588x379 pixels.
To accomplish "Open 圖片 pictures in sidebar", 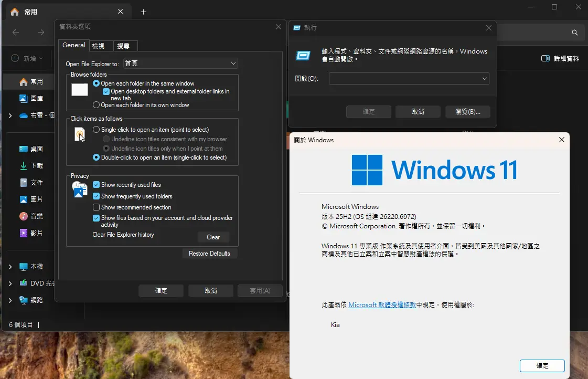I will [31, 199].
